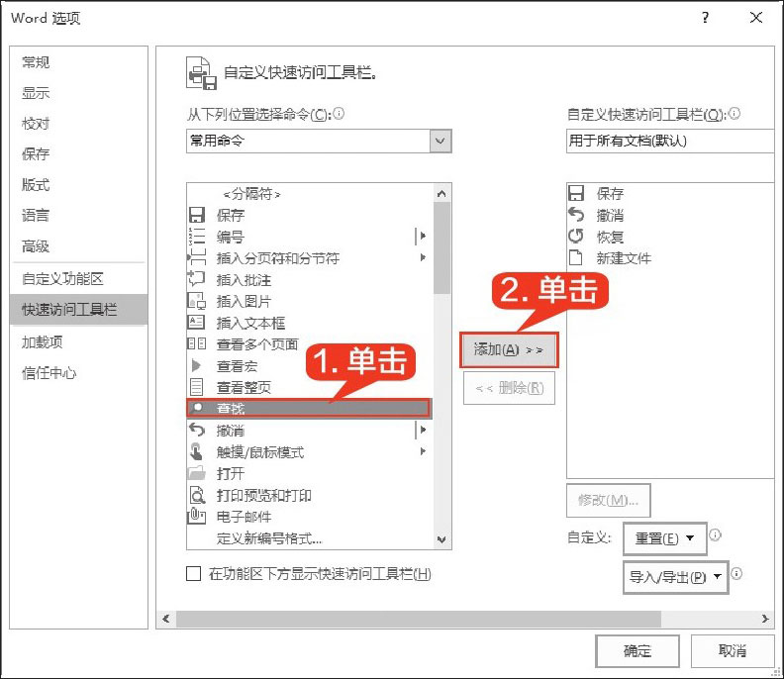Click the Open folder icon
Image resolution: width=784 pixels, height=679 pixels.
pos(197,473)
